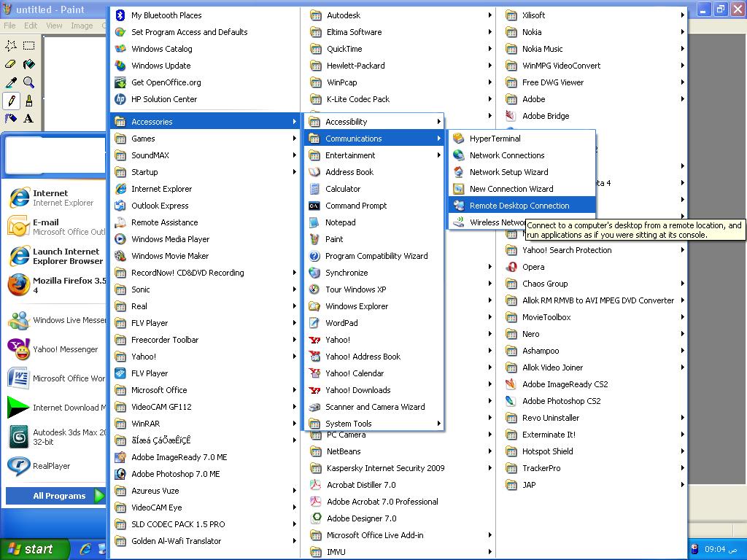Launch Windows Update
Image resolution: width=747 pixels, height=560 pixels.
click(x=205, y=66)
